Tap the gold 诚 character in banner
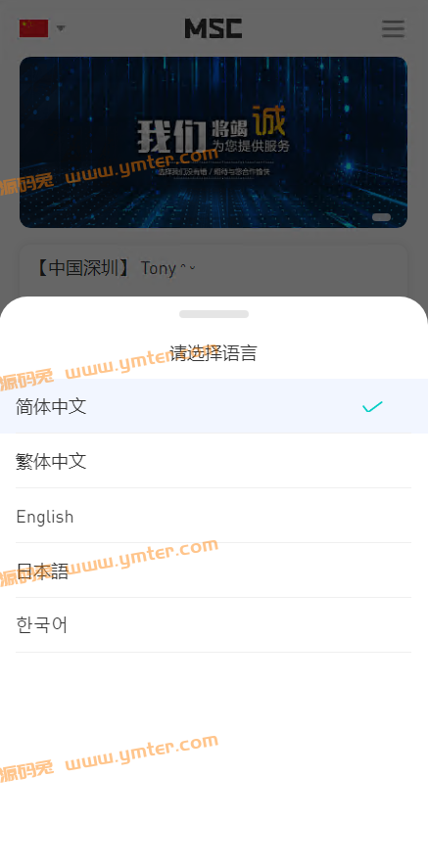The height and width of the screenshot is (868, 428). (269, 121)
